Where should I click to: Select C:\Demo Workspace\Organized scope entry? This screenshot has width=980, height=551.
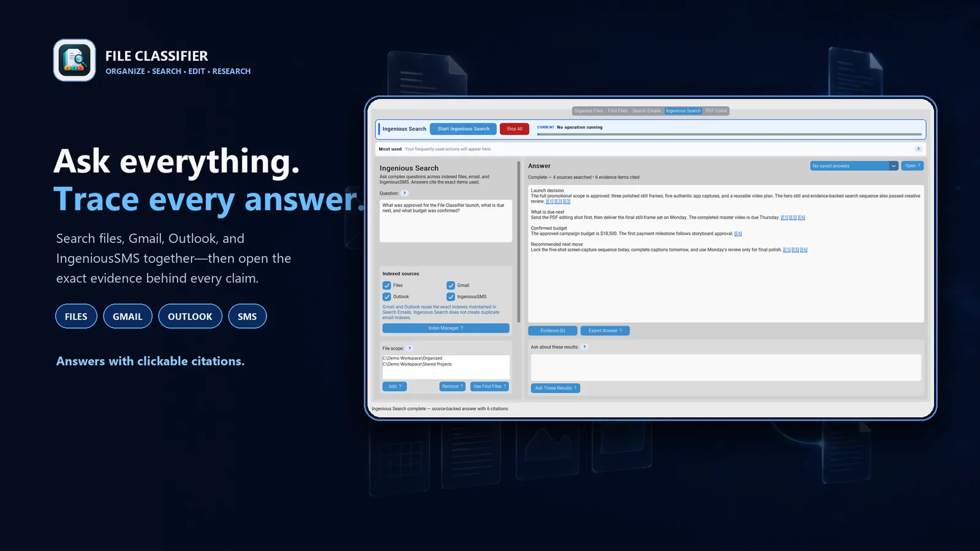(412, 358)
